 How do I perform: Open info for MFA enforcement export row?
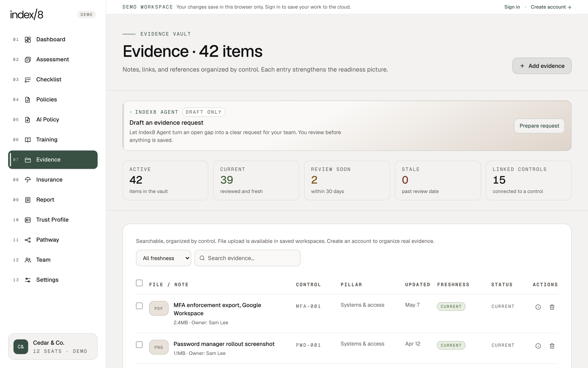(x=538, y=307)
